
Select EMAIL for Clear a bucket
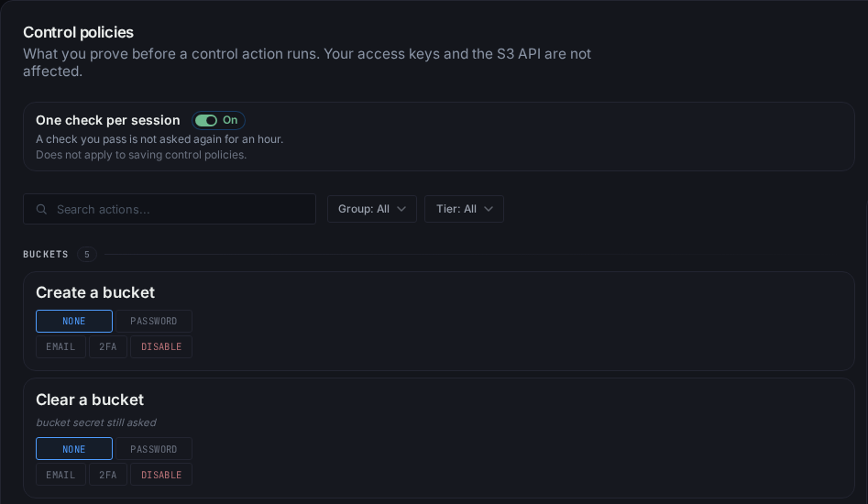click(x=60, y=475)
